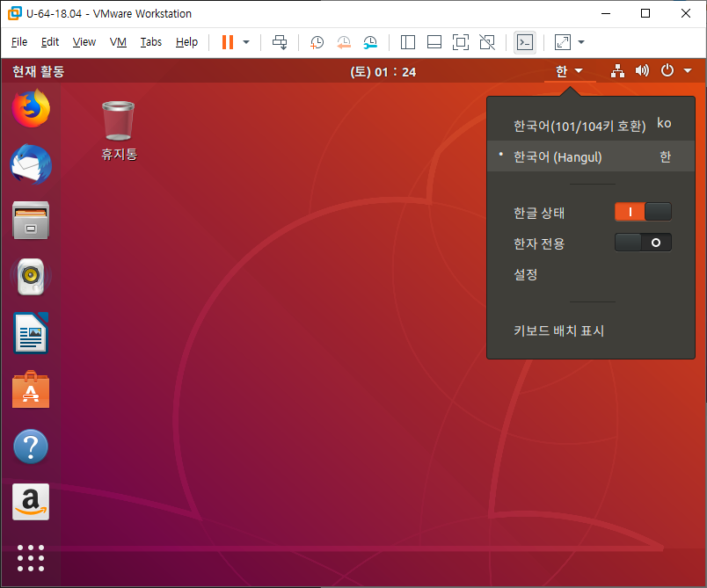Open the File menu
Image resolution: width=707 pixels, height=588 pixels.
point(19,42)
